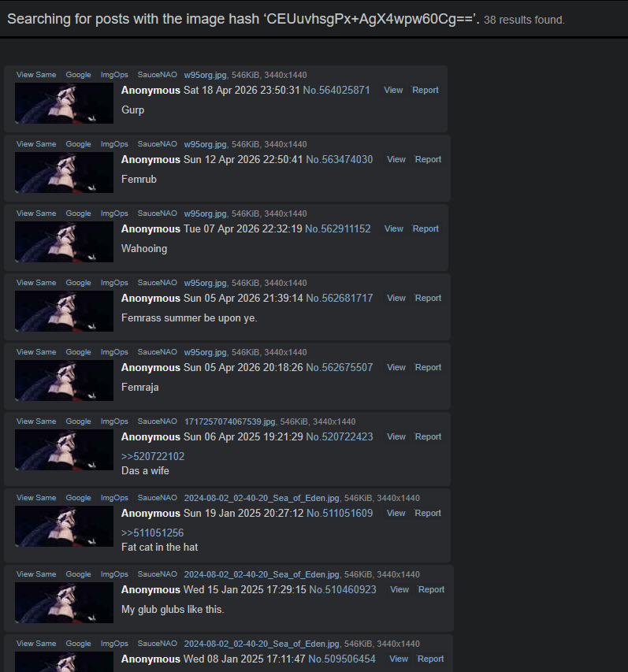Click post number No.563474030
This screenshot has width=628, height=672.
pos(340,159)
